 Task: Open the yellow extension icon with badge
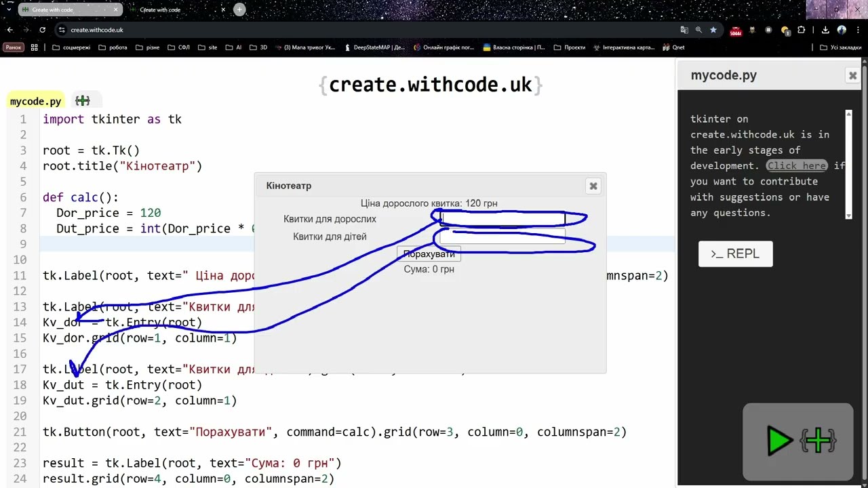coord(785,30)
